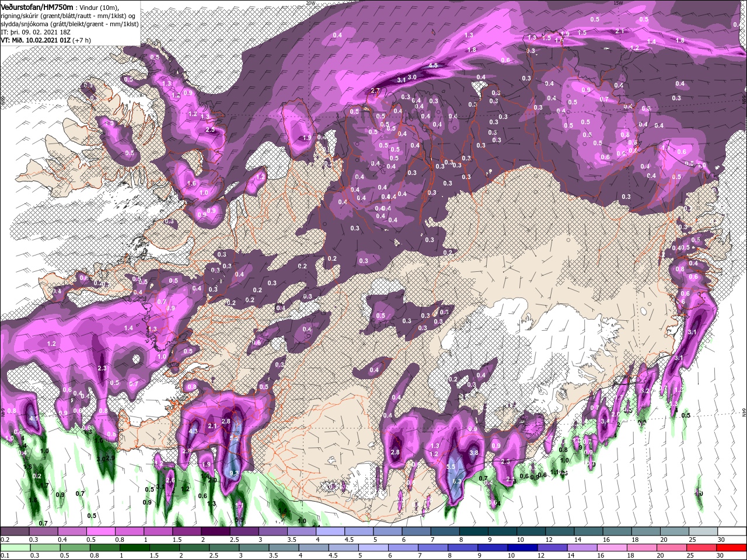
Task: Click the 'VT: Mið. 10.02.2021 01Z' valid time
Action: click(36, 40)
